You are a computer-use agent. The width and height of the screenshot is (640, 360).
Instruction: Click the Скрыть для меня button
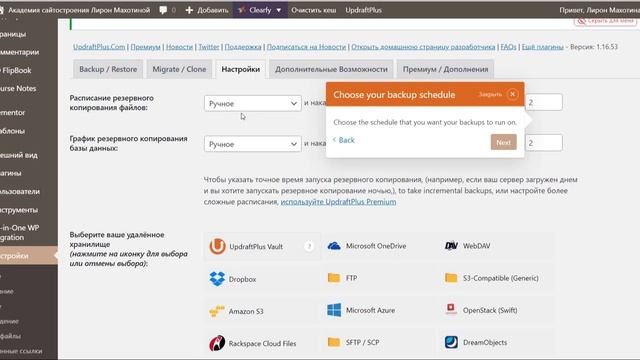[605, 21]
